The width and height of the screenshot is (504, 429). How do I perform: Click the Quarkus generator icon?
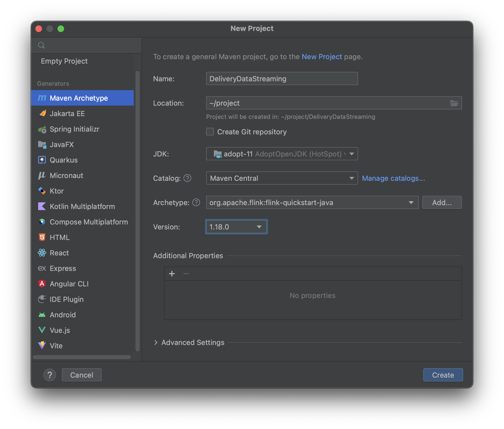point(42,160)
